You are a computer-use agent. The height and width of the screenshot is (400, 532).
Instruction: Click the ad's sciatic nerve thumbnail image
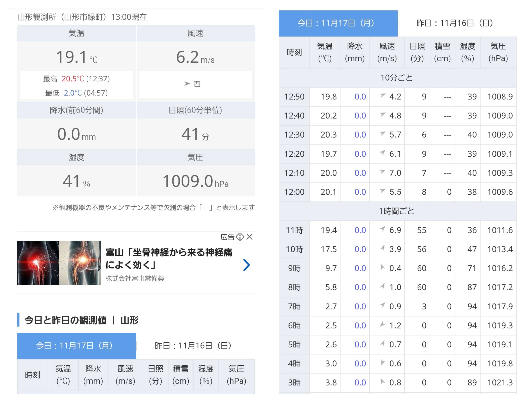click(59, 263)
